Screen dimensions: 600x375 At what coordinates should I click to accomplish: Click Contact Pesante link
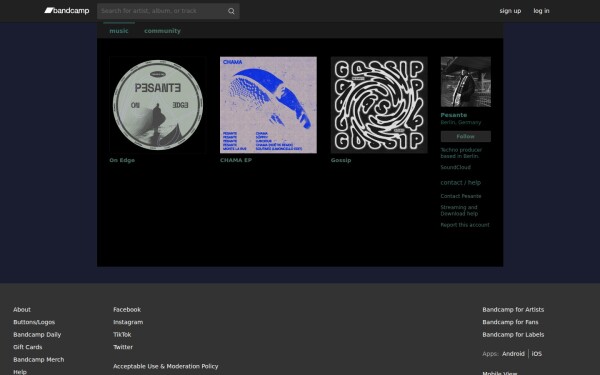click(x=461, y=196)
